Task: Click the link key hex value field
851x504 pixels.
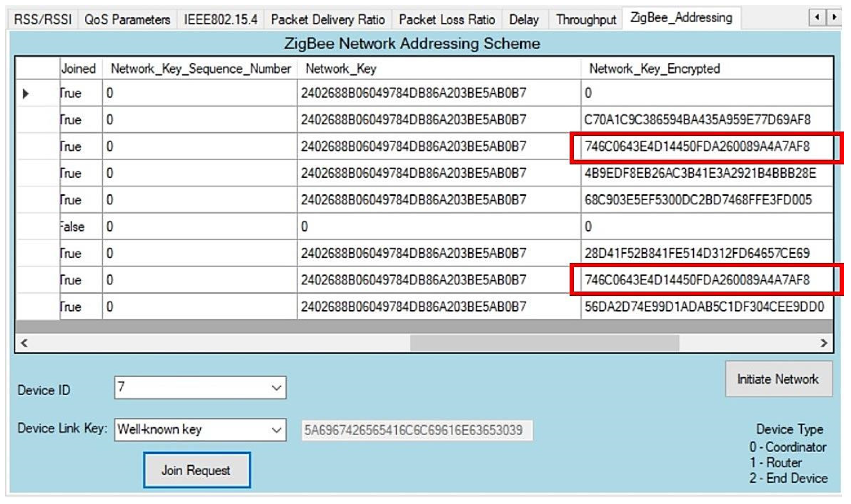Action: tap(417, 430)
